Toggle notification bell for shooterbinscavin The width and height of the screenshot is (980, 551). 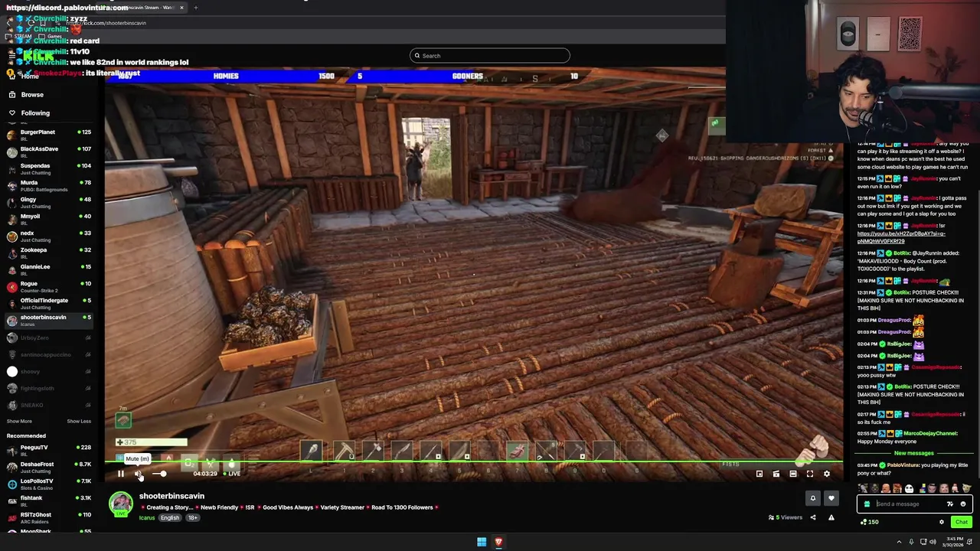pyautogui.click(x=813, y=498)
